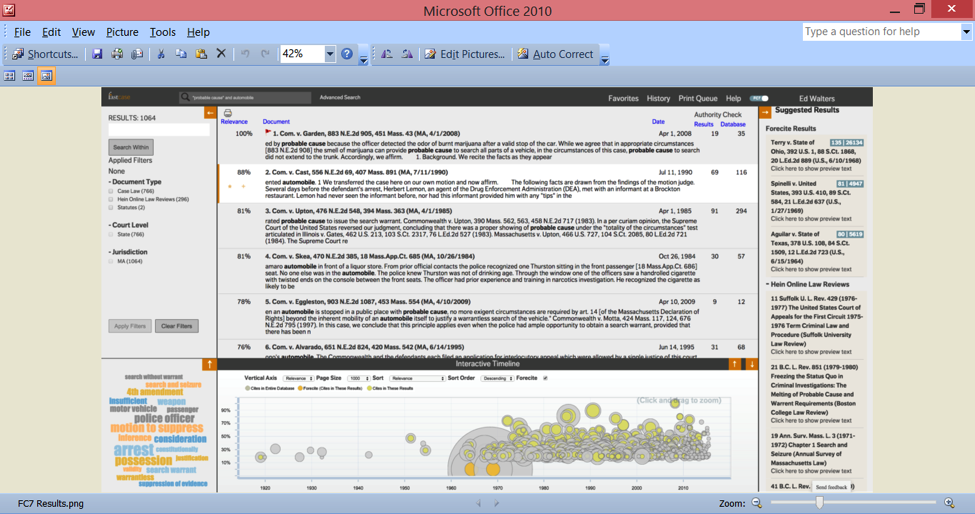Check the Statutes (2) checkbox
This screenshot has width=975, height=514.
click(x=111, y=208)
